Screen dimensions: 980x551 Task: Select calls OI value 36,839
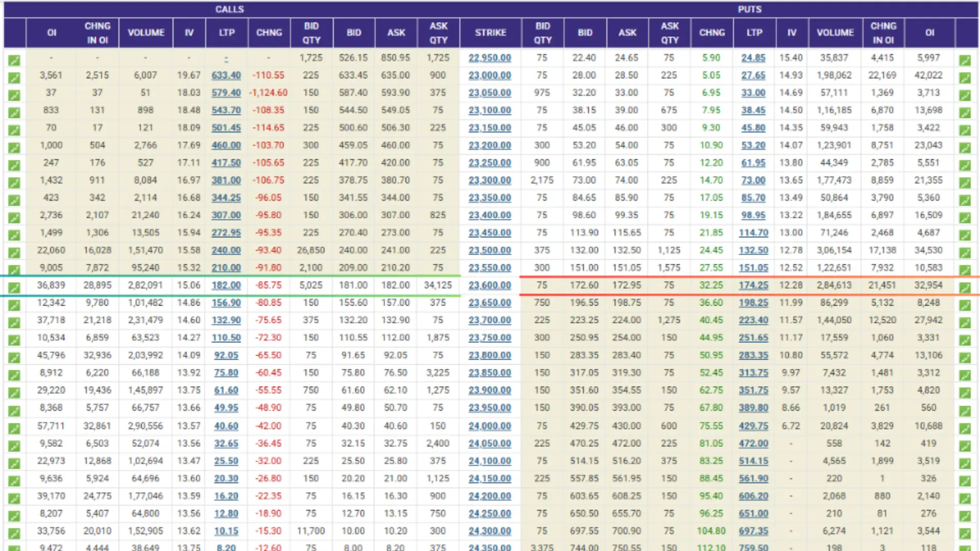(51, 285)
